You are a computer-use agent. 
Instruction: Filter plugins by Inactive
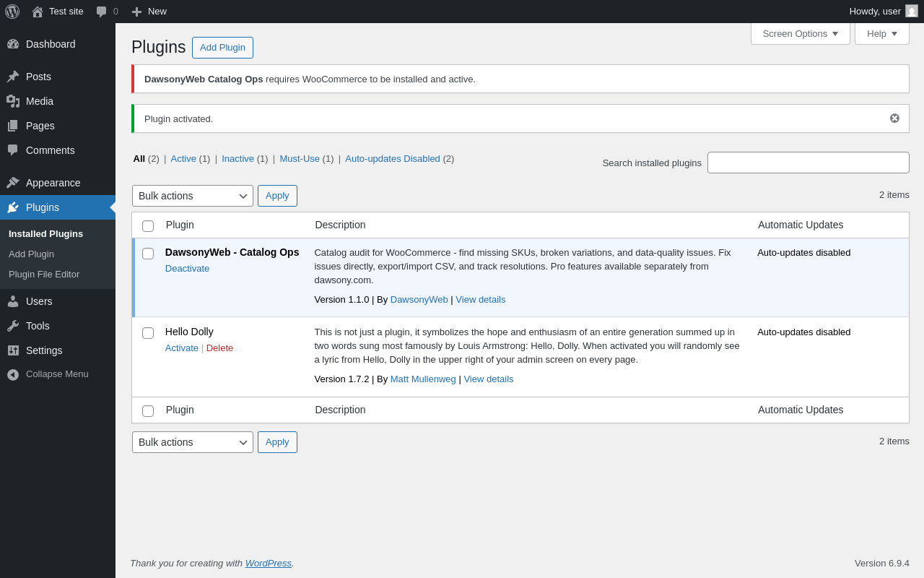[x=237, y=159]
